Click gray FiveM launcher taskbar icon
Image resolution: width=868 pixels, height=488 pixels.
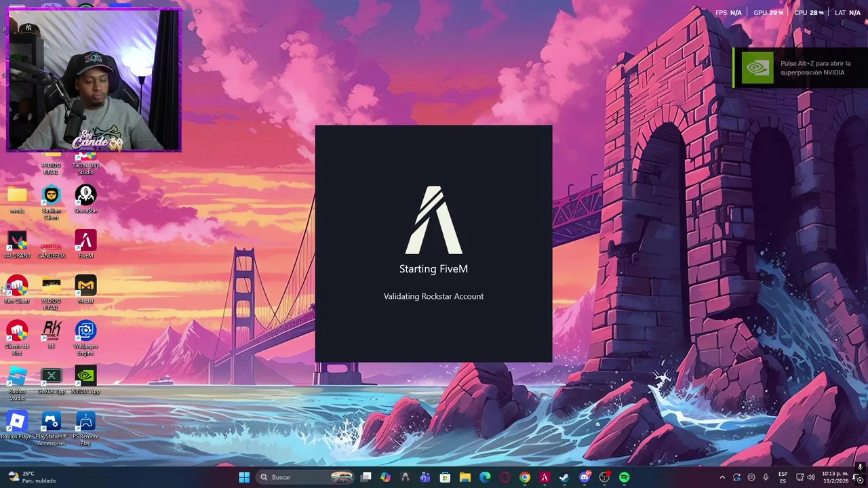pyautogui.click(x=406, y=477)
